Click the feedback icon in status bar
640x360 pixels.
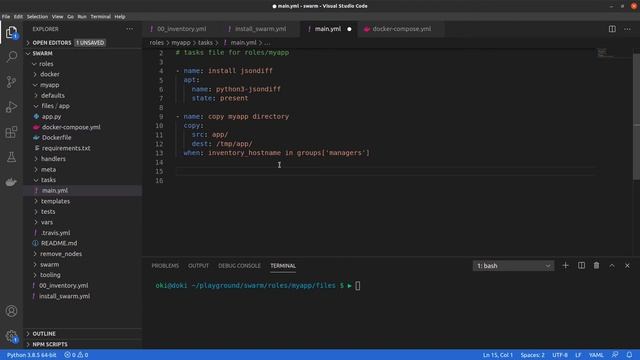[x=615, y=355]
